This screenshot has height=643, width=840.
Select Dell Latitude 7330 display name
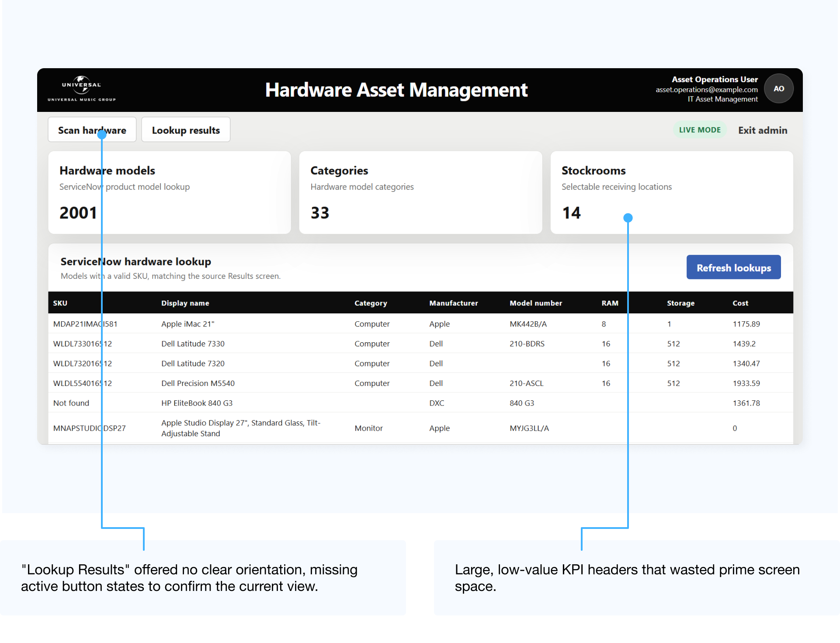tap(193, 344)
